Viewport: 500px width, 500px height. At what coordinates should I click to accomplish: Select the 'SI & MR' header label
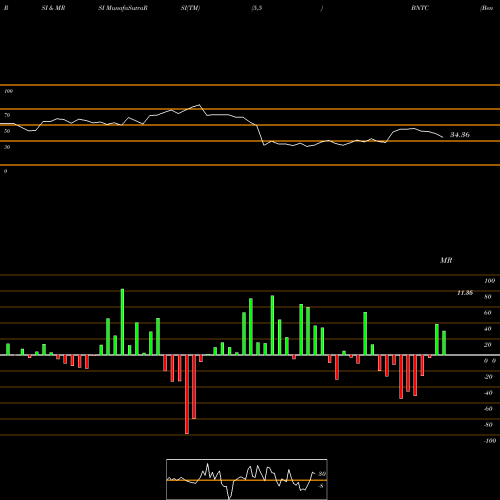coord(53,8)
